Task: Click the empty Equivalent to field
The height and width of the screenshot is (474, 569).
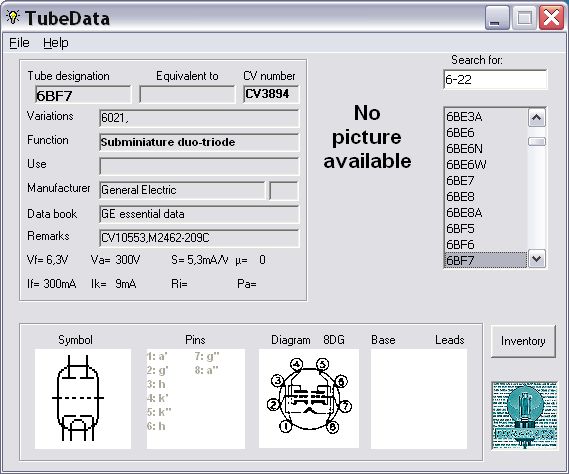Action: pyautogui.click(x=187, y=94)
